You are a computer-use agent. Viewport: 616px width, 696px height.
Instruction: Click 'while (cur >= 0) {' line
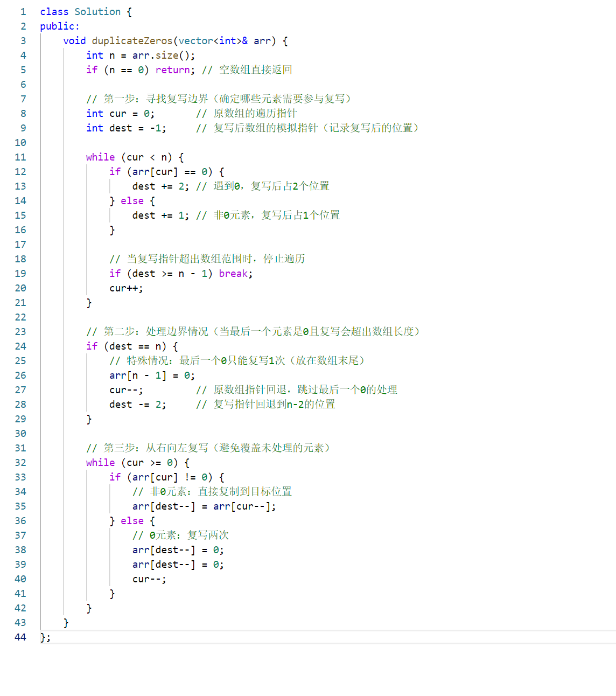tap(138, 463)
